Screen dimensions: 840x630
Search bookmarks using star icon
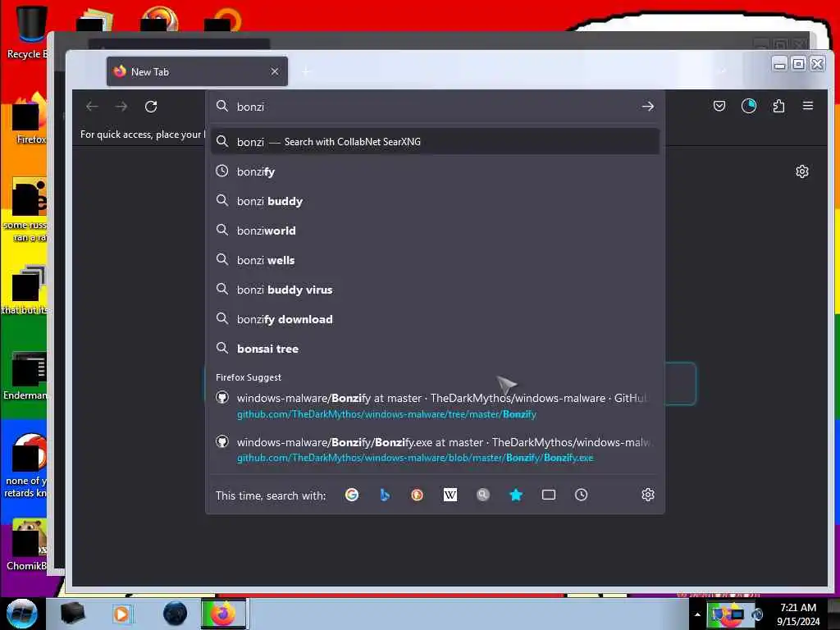click(516, 495)
